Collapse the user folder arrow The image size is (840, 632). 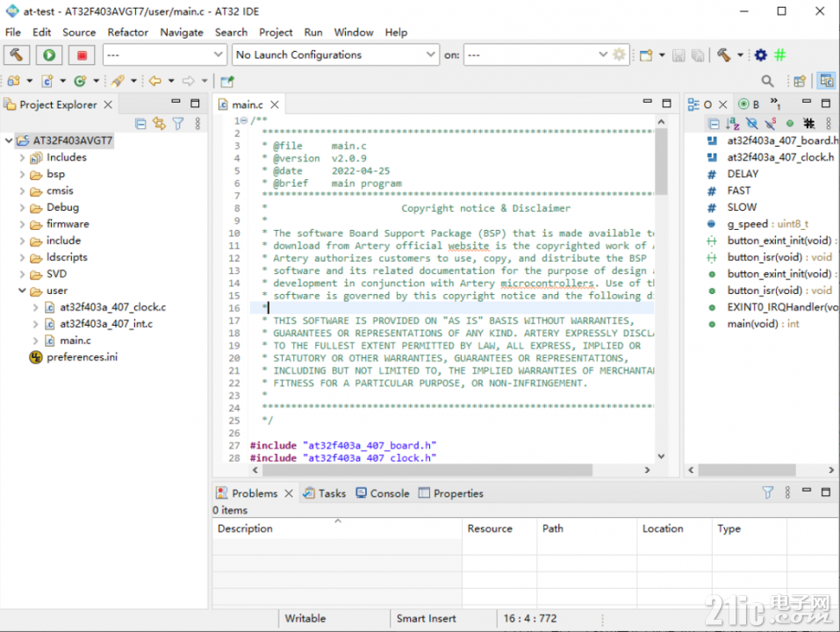coord(22,291)
